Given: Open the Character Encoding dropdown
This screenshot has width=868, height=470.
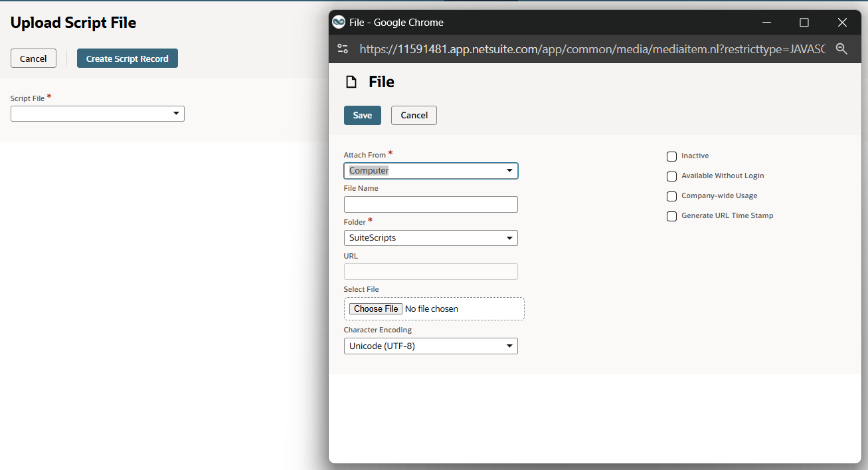Looking at the screenshot, I should pyautogui.click(x=431, y=346).
